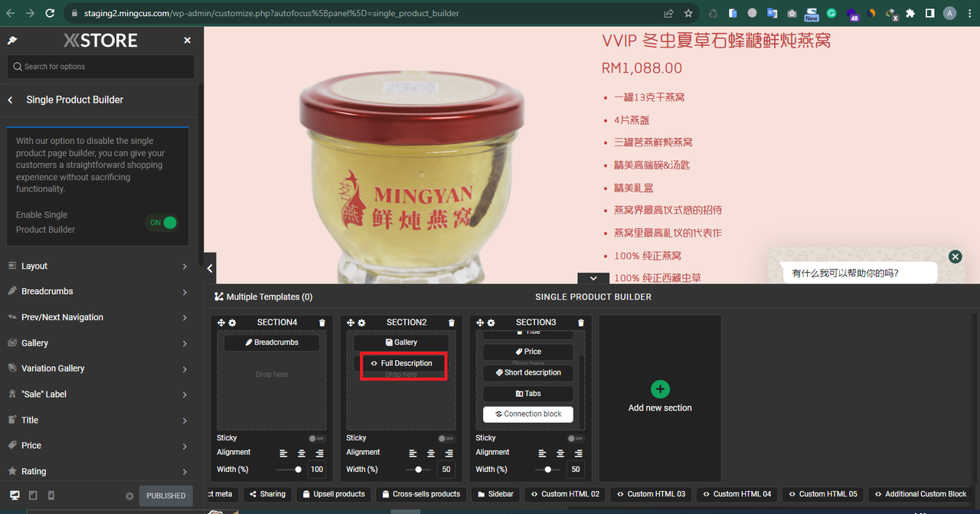This screenshot has height=514, width=980.
Task: Set SECTION4 alignment to center
Action: tap(302, 453)
